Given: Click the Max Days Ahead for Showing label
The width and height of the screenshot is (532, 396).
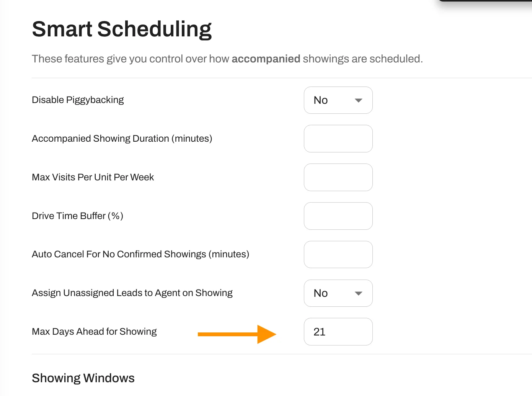Looking at the screenshot, I should pyautogui.click(x=94, y=332).
